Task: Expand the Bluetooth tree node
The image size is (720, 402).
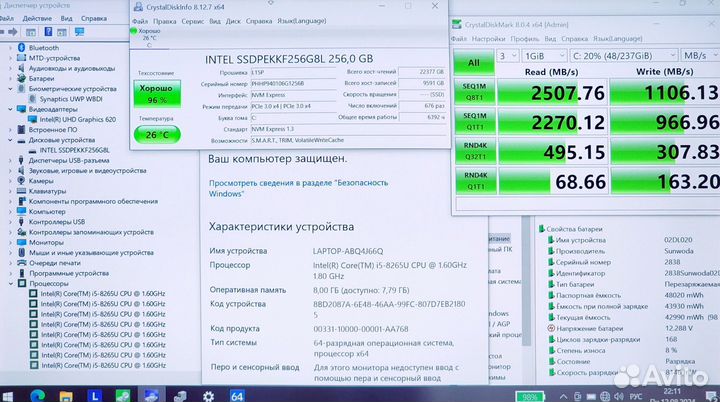Action: pos(10,48)
